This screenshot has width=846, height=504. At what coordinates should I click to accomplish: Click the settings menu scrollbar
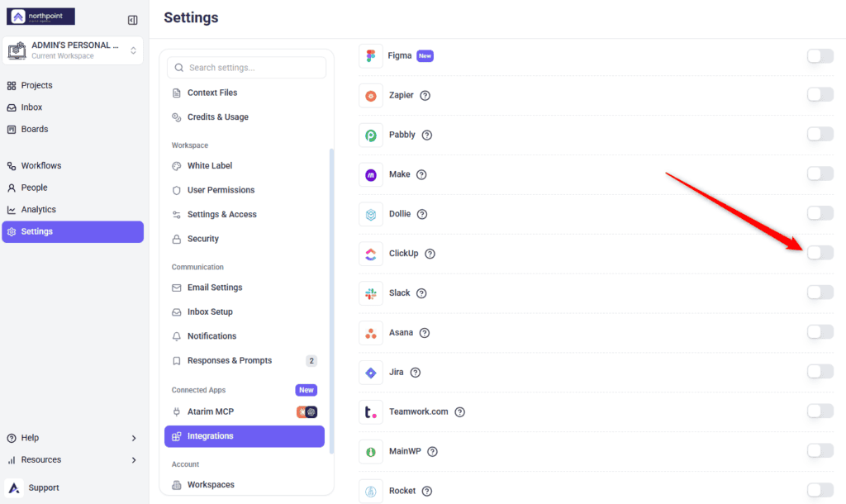point(331,301)
